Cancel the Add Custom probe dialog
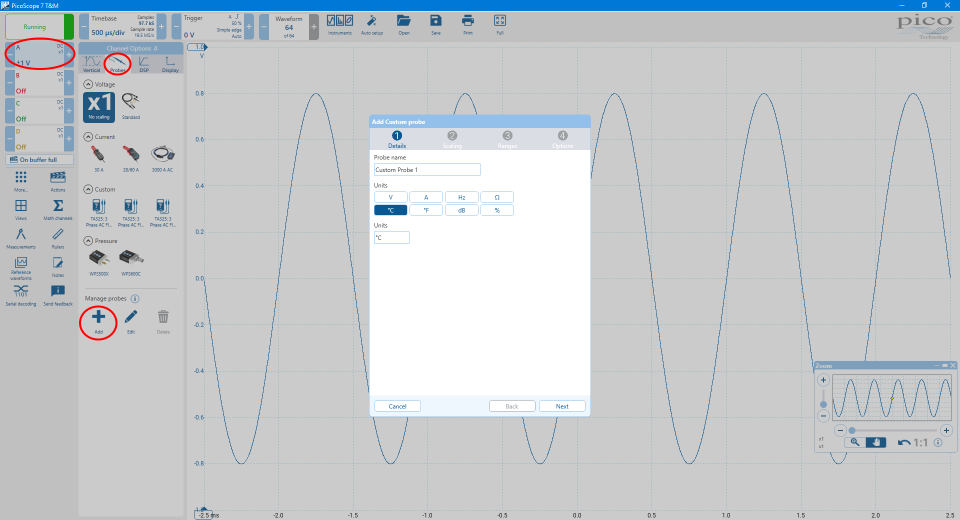This screenshot has width=960, height=520. pyautogui.click(x=397, y=406)
